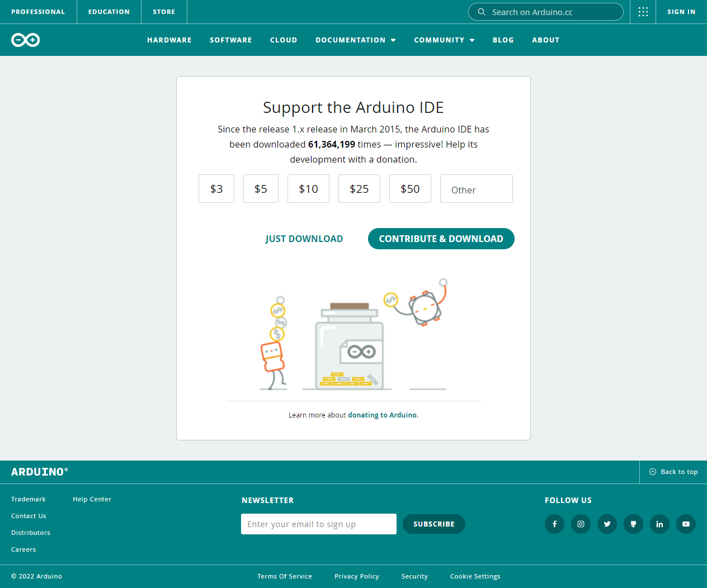Click the newsletter email field

[x=318, y=524]
